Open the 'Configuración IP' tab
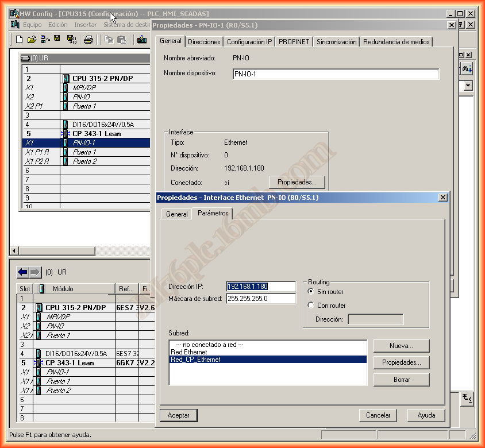 point(249,42)
